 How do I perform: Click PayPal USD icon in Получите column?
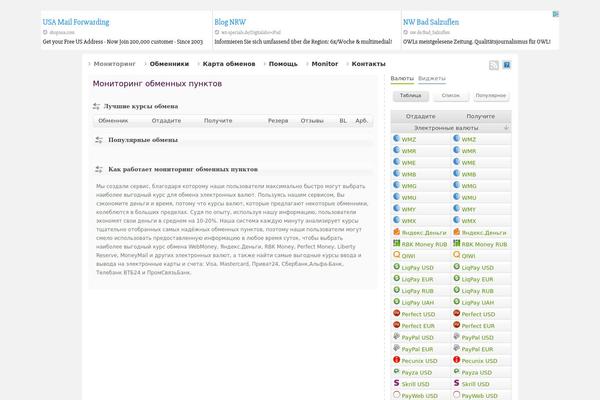[457, 336]
